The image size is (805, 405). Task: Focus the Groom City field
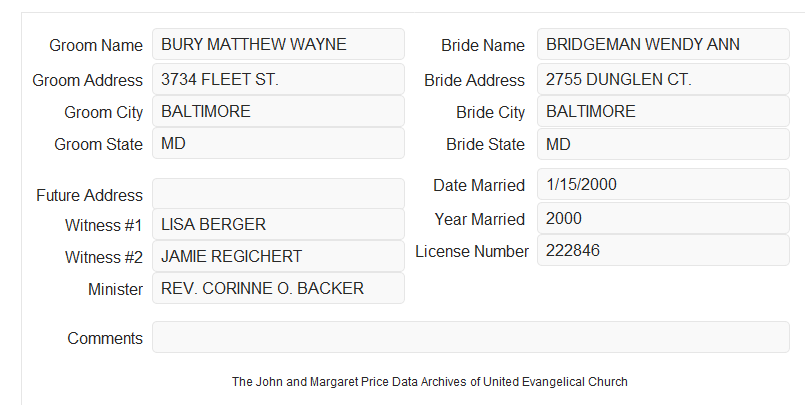278,111
